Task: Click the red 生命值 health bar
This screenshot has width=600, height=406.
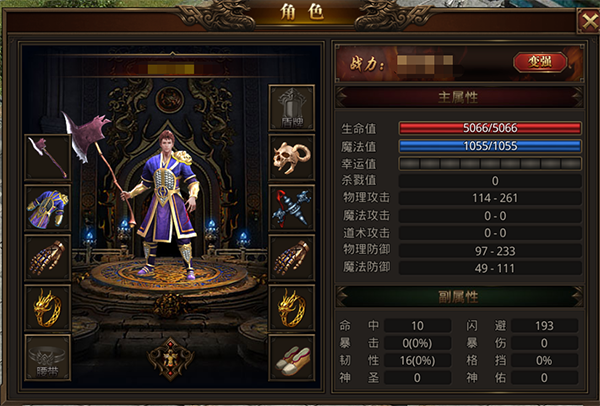Action: point(490,128)
